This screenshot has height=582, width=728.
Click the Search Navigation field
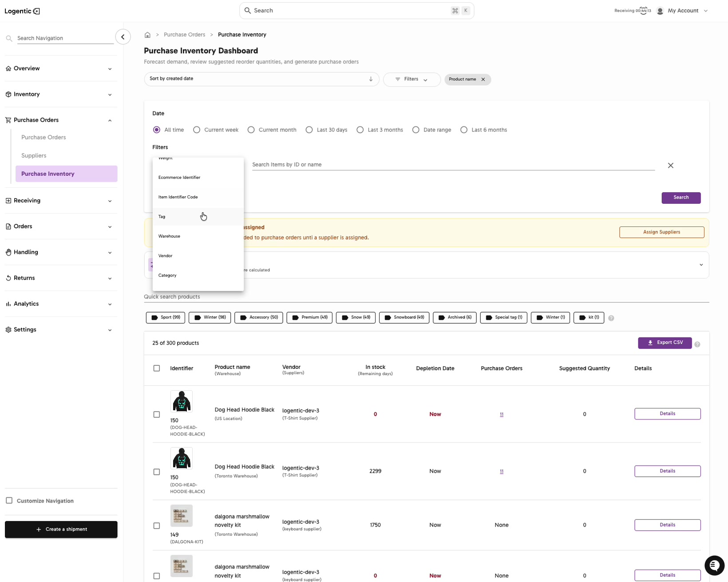pyautogui.click(x=65, y=38)
